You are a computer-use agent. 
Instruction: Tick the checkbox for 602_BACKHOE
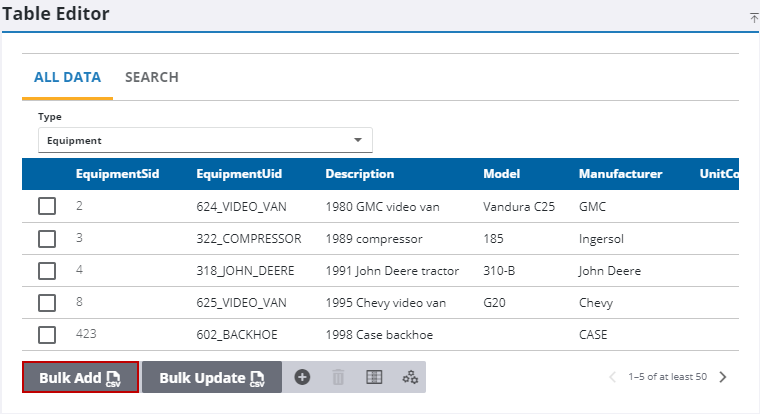tap(47, 334)
